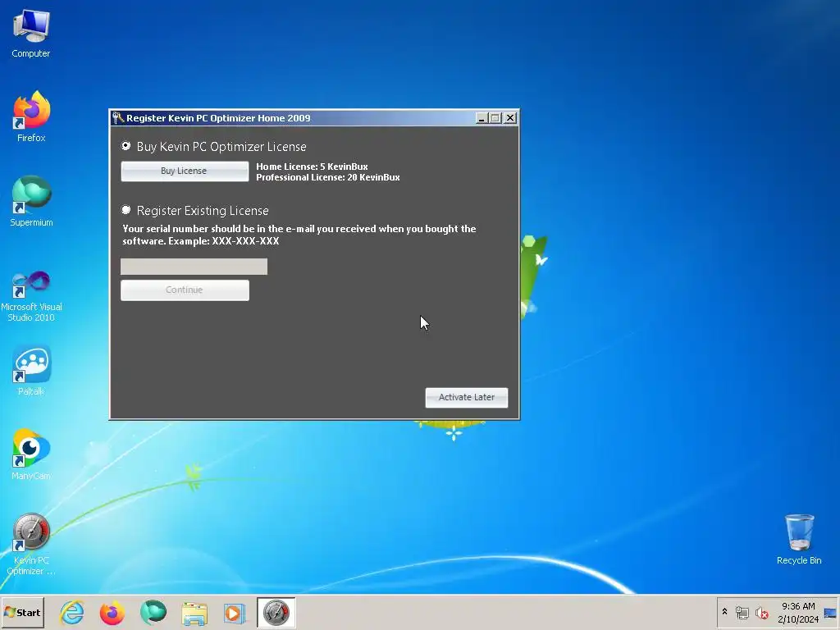Screen dimensions: 840x630
Task: Close the Register Kevin PC Optimizer window
Action: click(x=510, y=118)
